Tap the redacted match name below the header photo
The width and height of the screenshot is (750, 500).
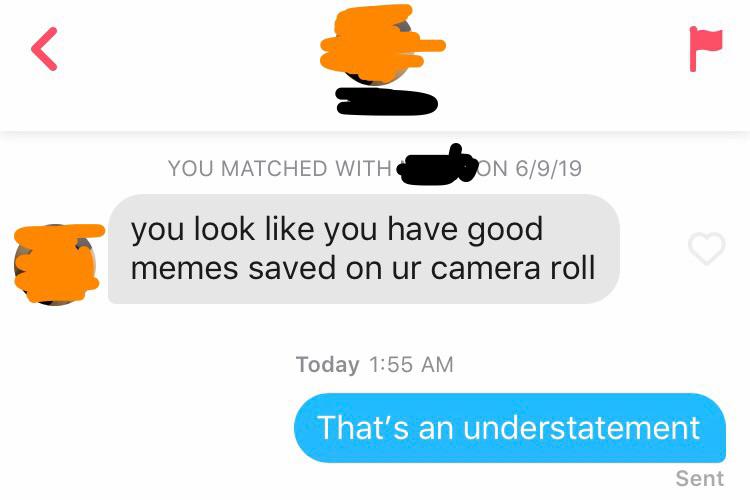pos(386,101)
